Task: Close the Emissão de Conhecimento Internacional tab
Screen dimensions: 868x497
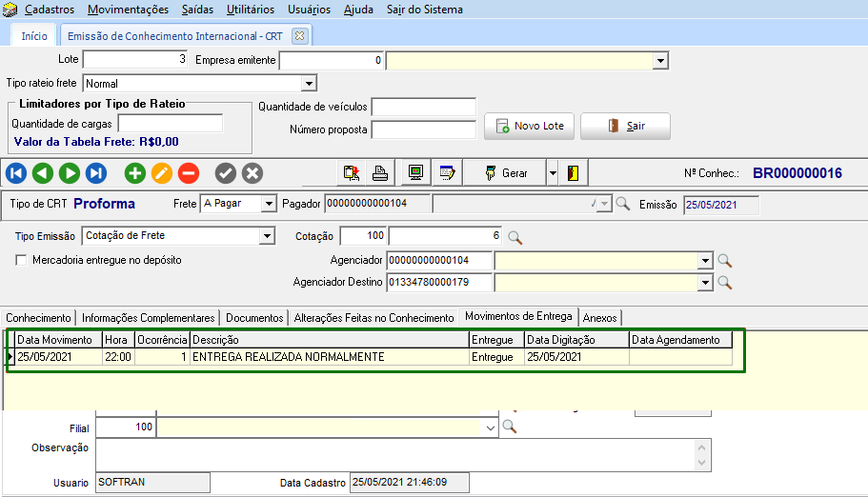Action: click(299, 35)
